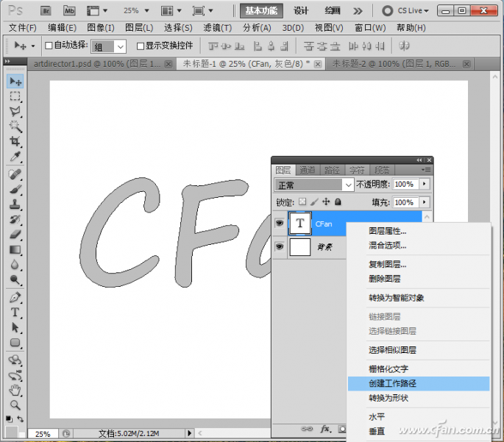Open layer style fx menu

[326, 429]
